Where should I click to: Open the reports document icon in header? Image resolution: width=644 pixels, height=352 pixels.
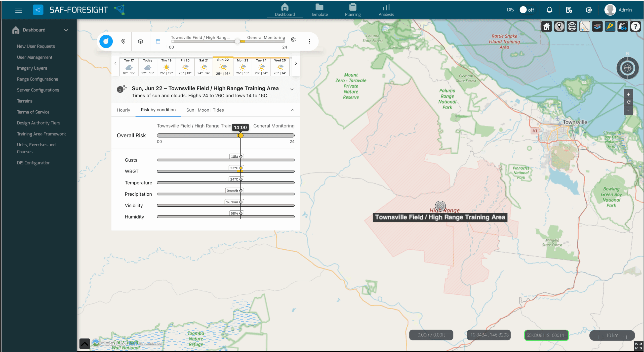pos(569,10)
